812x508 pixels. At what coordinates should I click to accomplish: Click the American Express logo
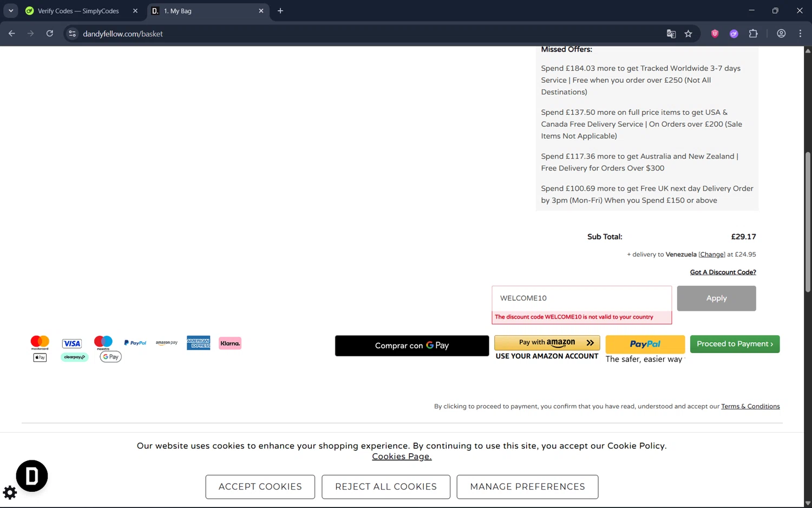tap(199, 343)
